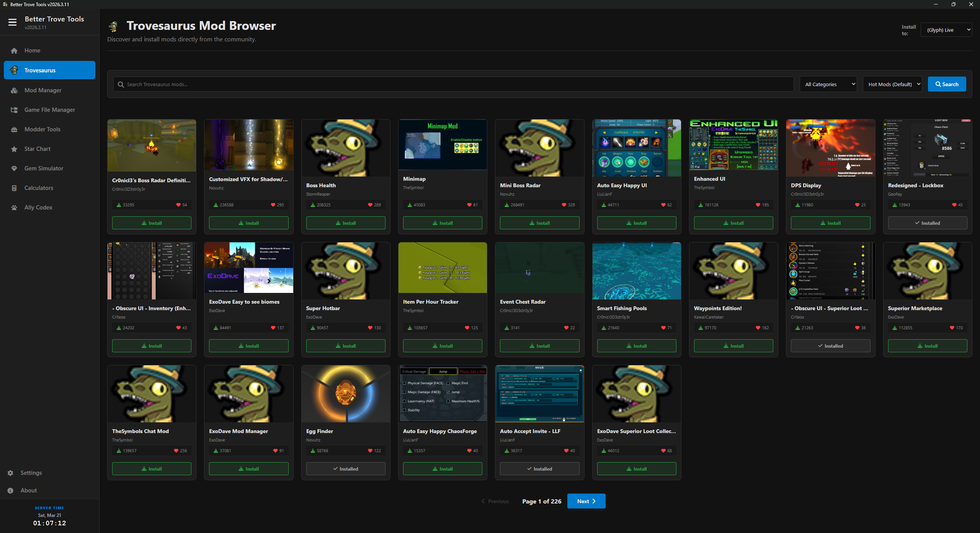Click the Search button
Viewport: 980px width, 533px height.
pyautogui.click(x=947, y=84)
